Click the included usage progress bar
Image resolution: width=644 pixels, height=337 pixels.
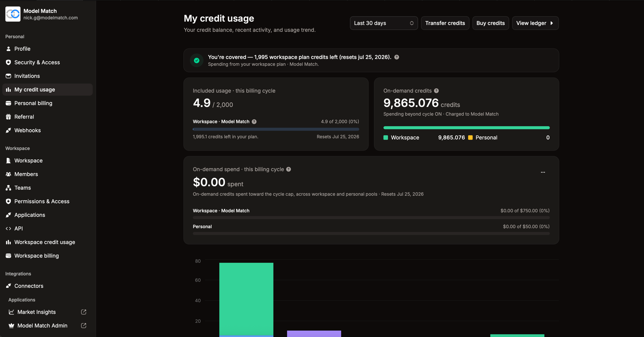[x=276, y=129]
